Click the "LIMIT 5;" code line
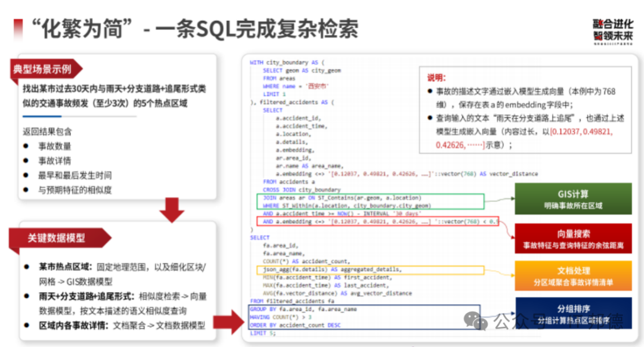Image resolution: width=644 pixels, height=347 pixels. [263, 333]
